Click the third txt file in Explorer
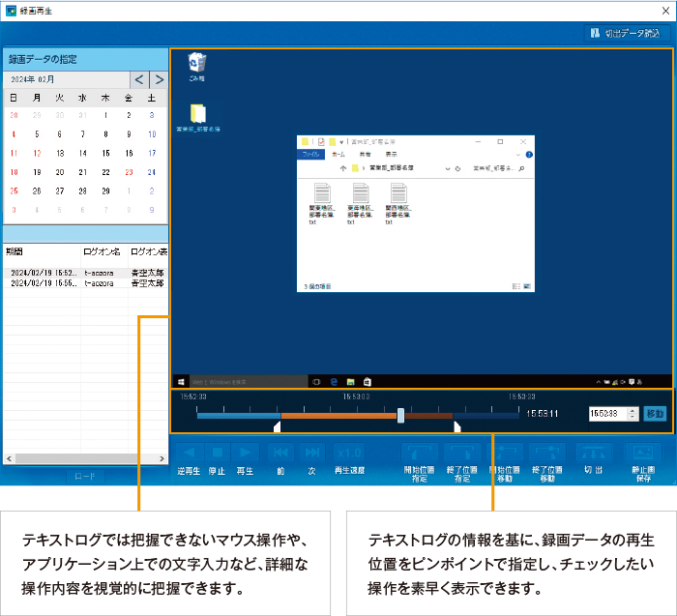 coord(398,203)
